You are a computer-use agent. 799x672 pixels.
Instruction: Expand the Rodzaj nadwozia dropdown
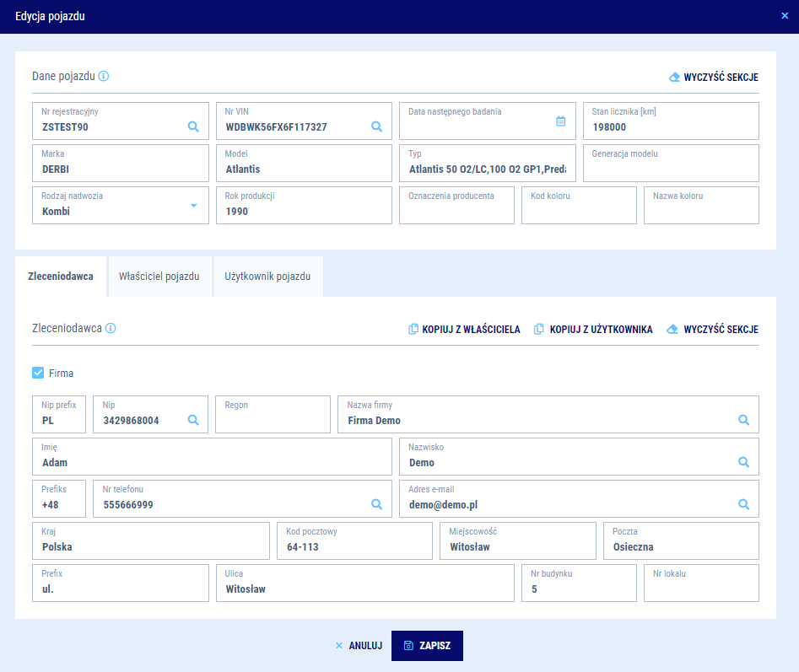[193, 206]
